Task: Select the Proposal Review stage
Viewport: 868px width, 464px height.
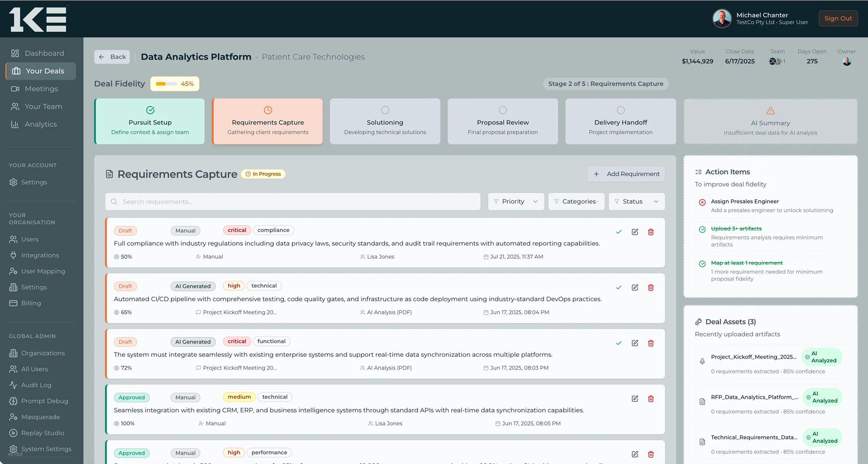Action: tap(503, 122)
